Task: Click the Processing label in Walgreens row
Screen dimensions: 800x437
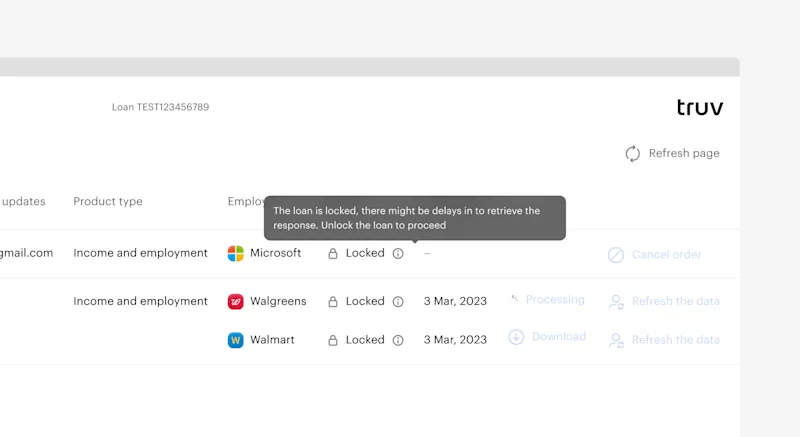Action: coord(555,299)
